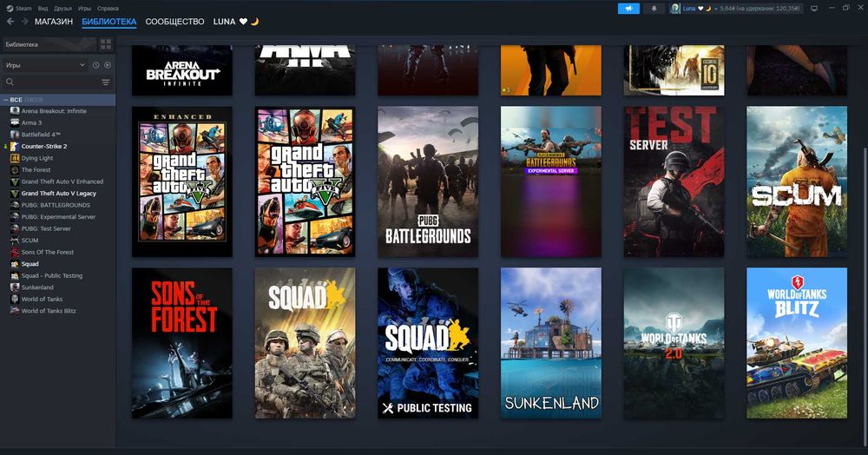Image resolution: width=868 pixels, height=455 pixels.
Task: Click the Squad sidebar icon
Action: [15, 264]
